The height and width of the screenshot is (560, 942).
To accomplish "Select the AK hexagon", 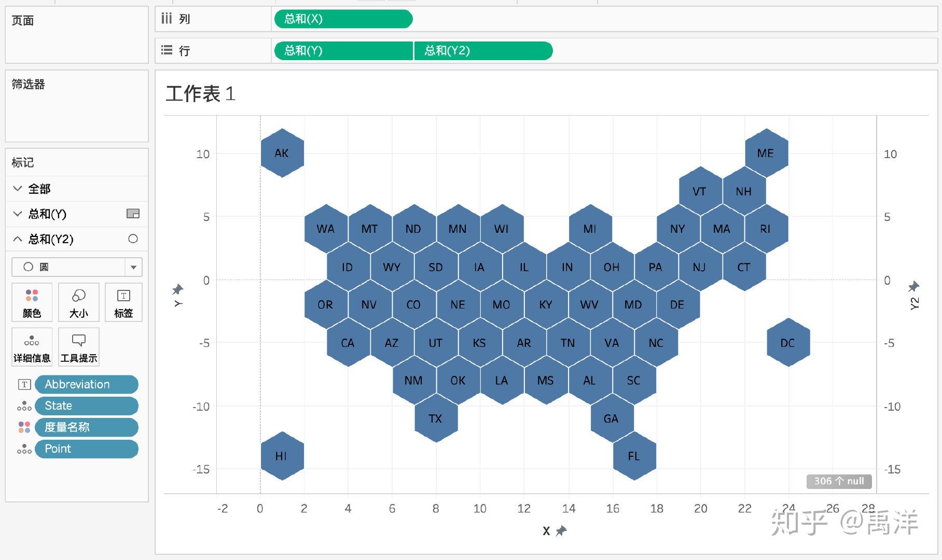I will coord(282,153).
